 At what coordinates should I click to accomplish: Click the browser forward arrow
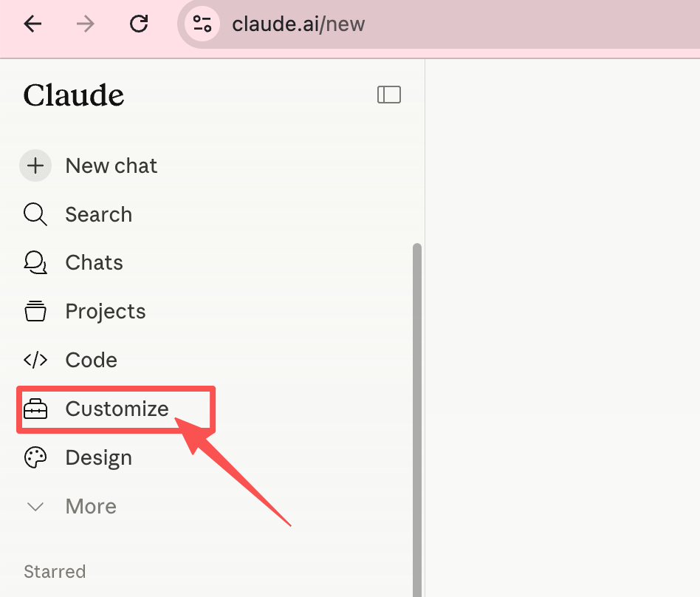tap(85, 24)
